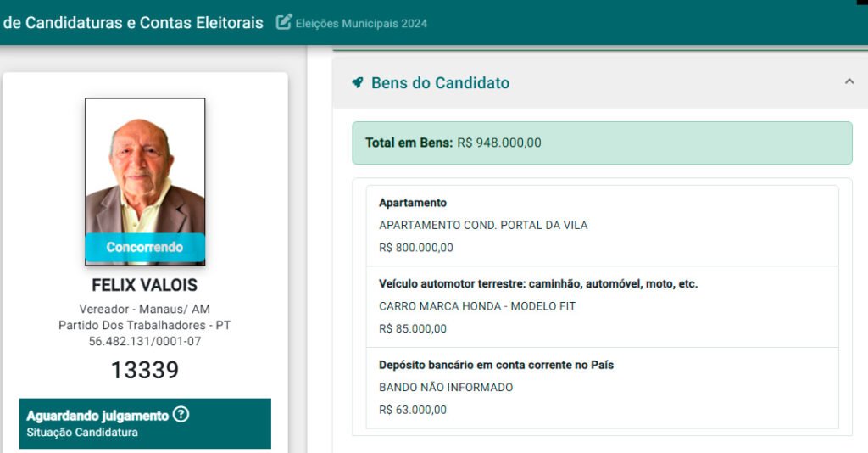
Task: Click the candidate photo of Felix Valois
Action: 145,170
